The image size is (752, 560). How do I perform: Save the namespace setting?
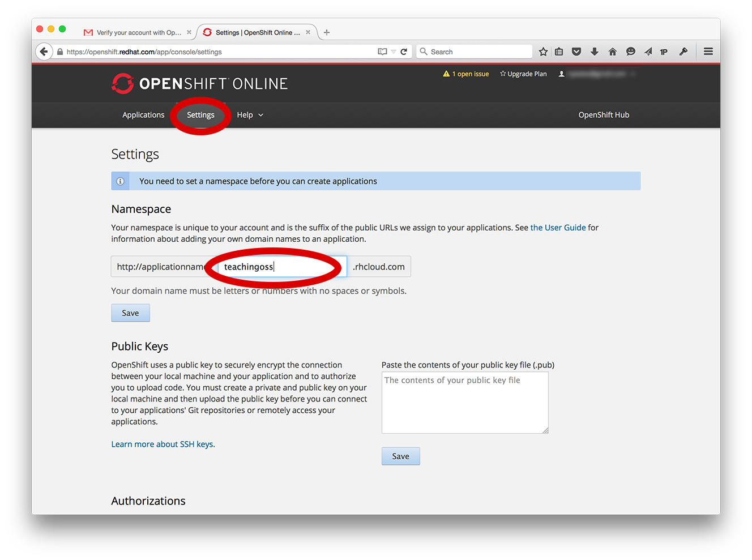(130, 313)
